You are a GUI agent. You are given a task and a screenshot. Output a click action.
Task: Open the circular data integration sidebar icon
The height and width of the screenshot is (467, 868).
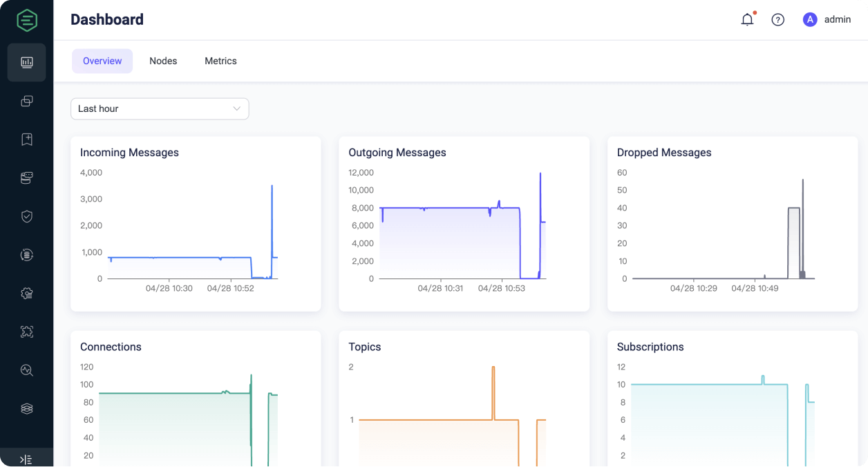click(27, 255)
